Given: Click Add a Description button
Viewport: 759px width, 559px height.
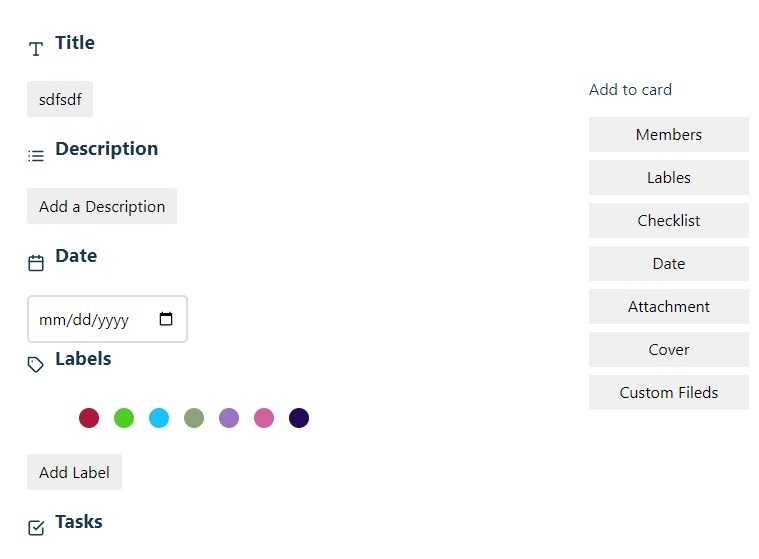Looking at the screenshot, I should [x=102, y=207].
